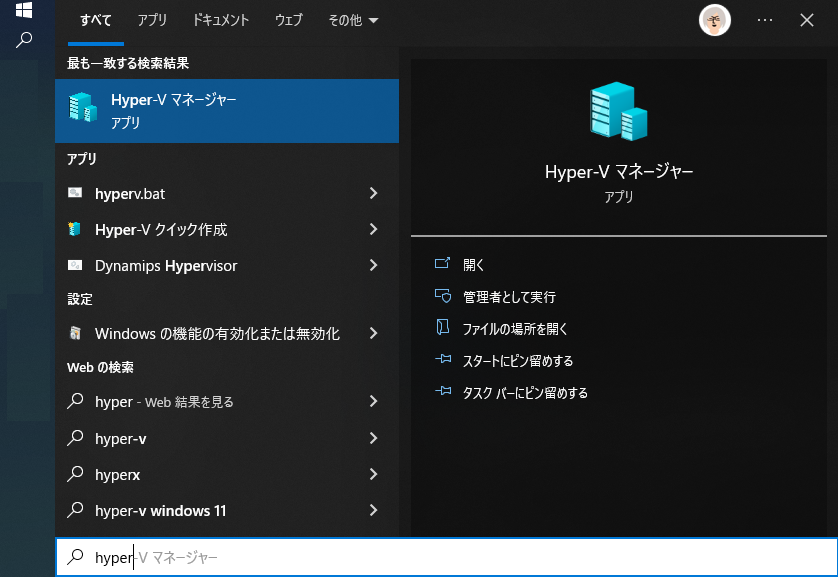Select the Windows の機能の有効化または無効化 text
Screen dimensions: 838x577
217,333
